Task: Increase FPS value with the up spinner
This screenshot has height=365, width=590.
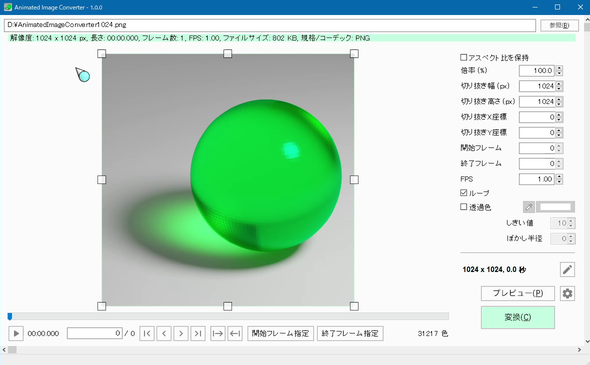Action: coord(560,176)
